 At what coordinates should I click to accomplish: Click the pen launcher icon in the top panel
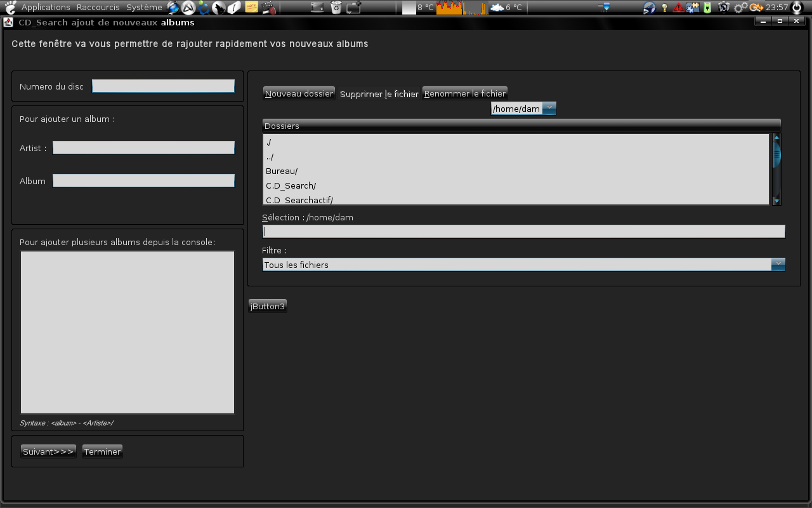click(x=233, y=8)
